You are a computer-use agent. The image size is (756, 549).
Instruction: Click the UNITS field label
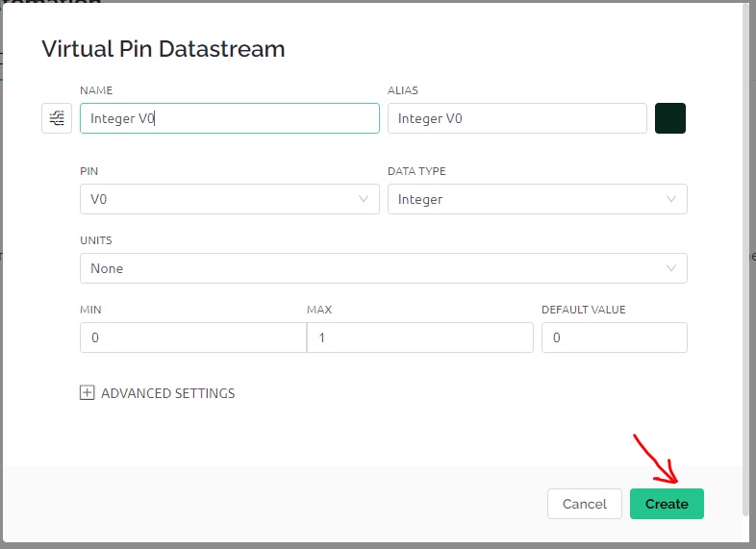(95, 240)
